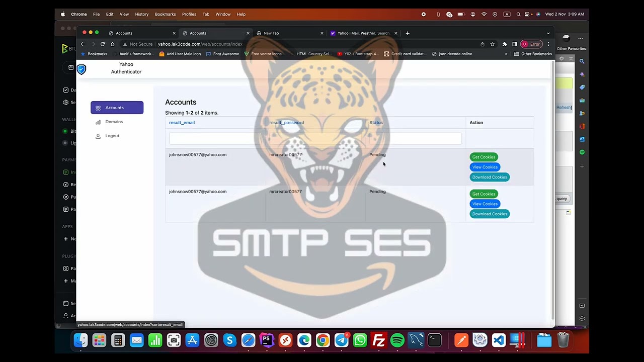Click the search icon in Edge sidebar

click(x=582, y=61)
